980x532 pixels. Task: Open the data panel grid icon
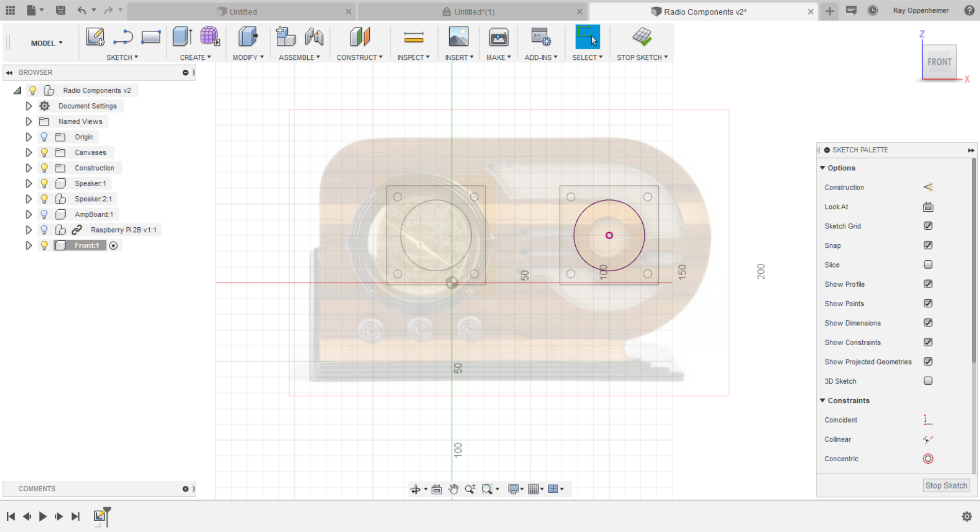click(10, 10)
